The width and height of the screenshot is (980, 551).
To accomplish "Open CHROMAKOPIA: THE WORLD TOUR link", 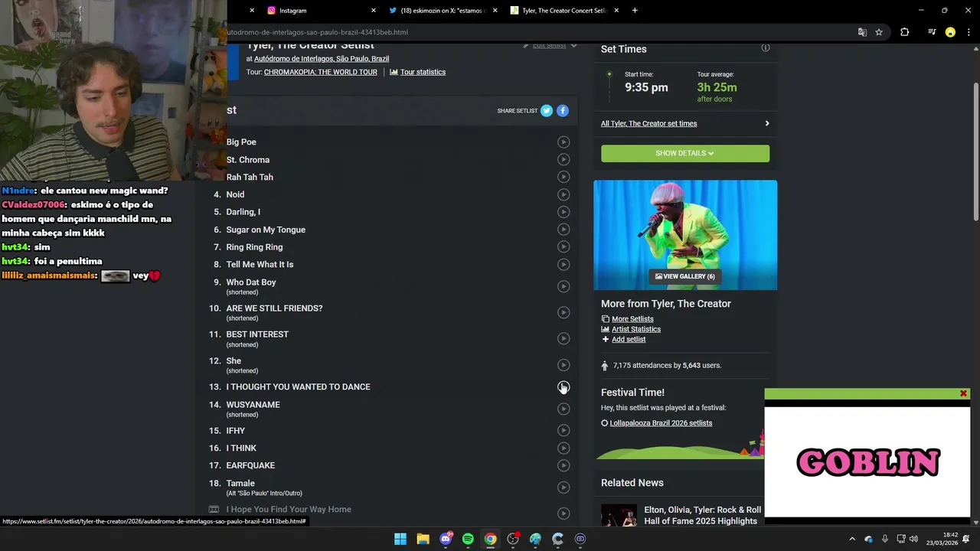I will (321, 72).
